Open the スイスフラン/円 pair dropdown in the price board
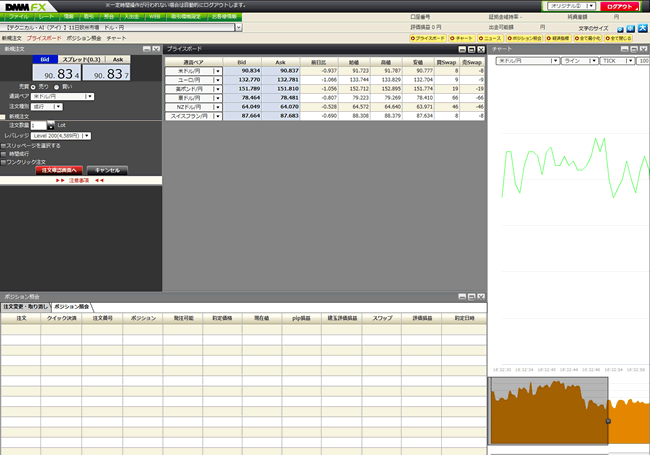This screenshot has height=455, width=650. (x=194, y=116)
